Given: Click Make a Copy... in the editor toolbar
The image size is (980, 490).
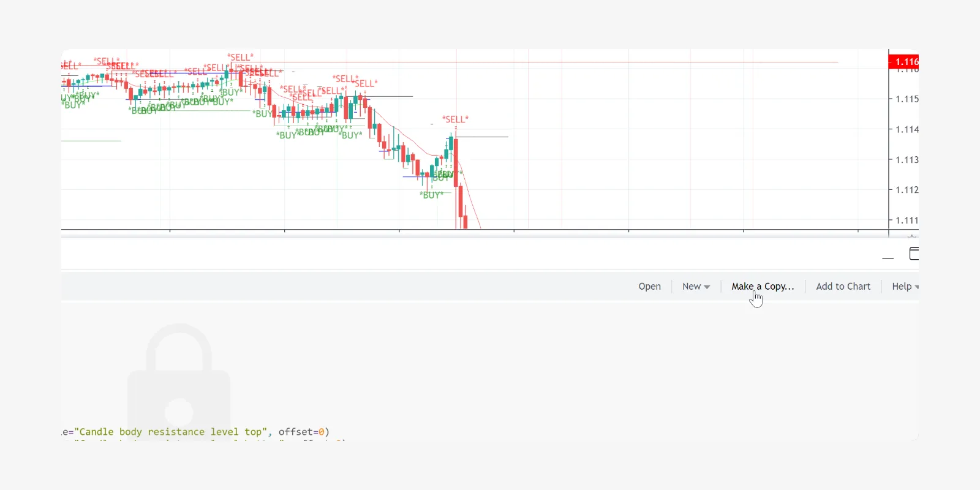Looking at the screenshot, I should coord(763,286).
